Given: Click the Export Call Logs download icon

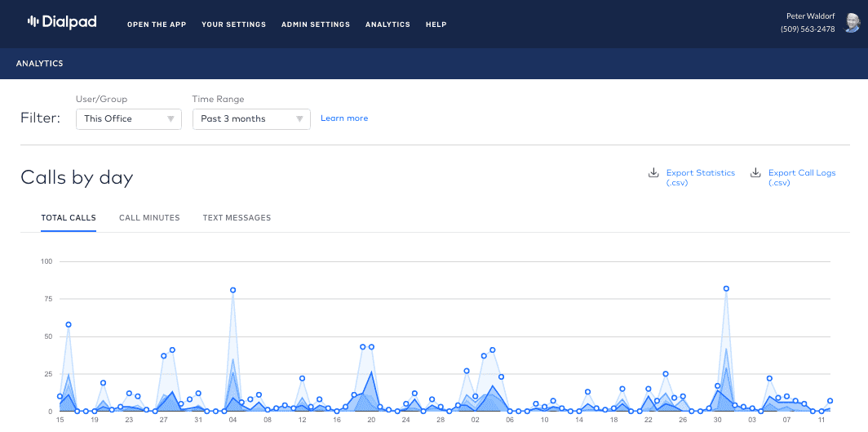Looking at the screenshot, I should click(x=755, y=173).
